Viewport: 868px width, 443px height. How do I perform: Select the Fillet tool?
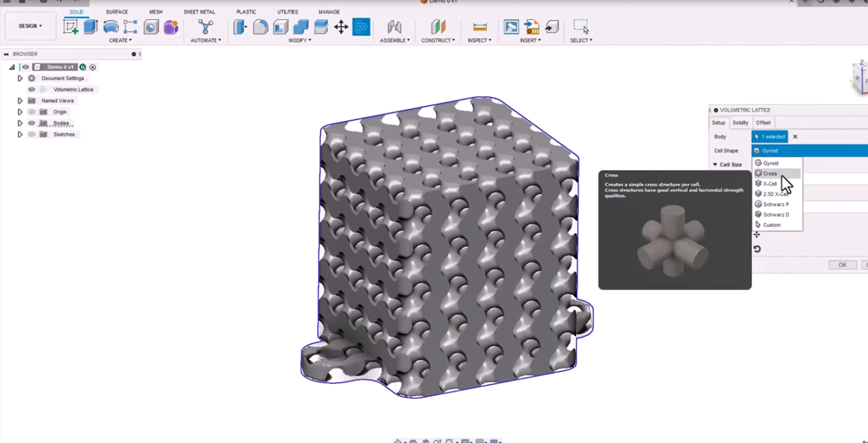pyautogui.click(x=260, y=27)
